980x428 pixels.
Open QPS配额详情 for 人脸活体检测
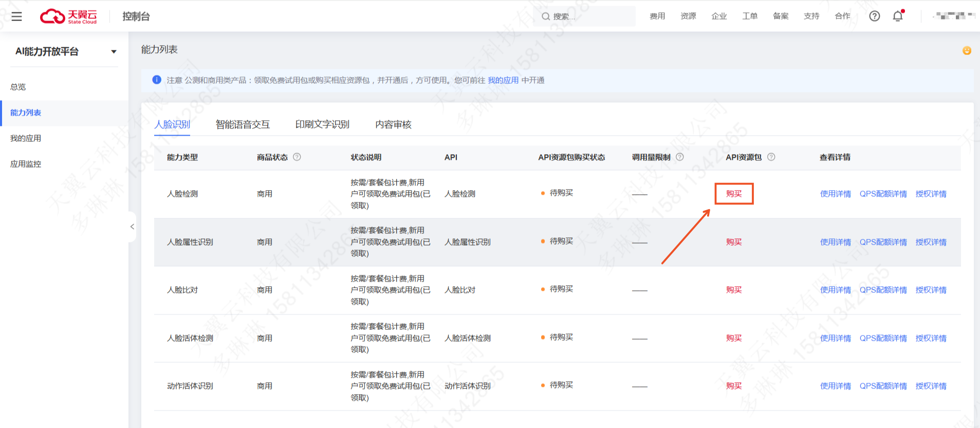click(x=883, y=338)
